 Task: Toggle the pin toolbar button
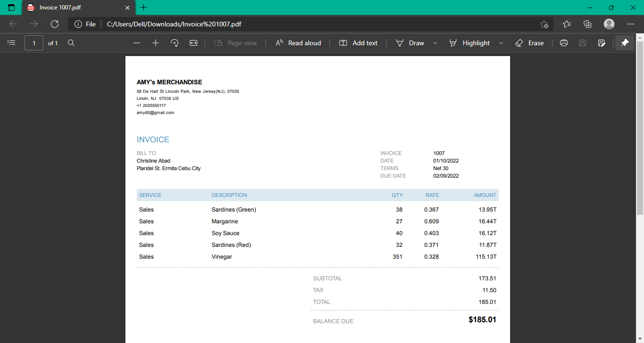coord(625,43)
